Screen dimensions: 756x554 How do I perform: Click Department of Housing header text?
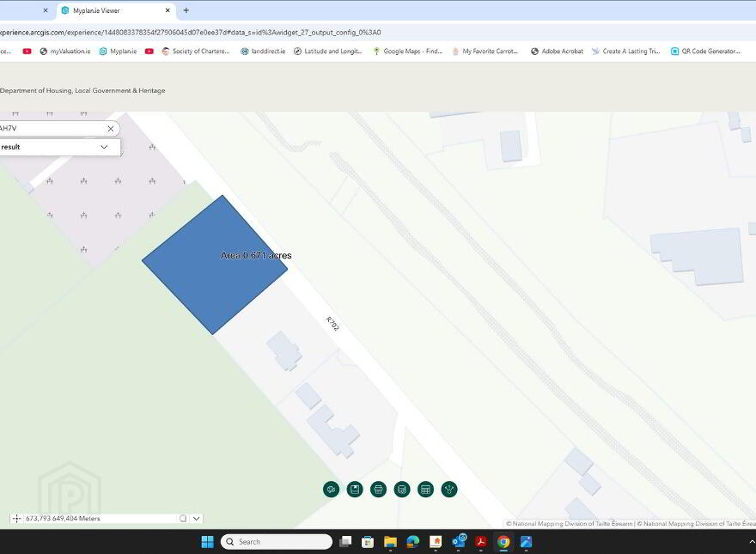[82, 91]
